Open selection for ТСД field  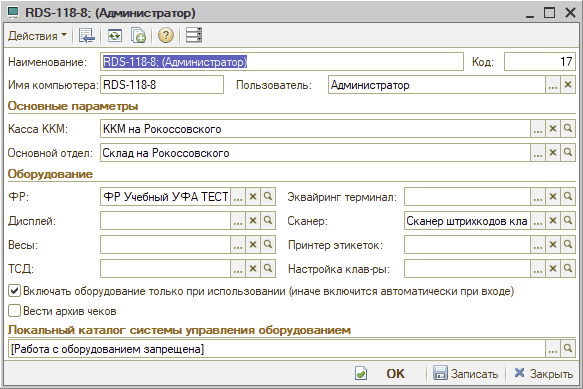(x=238, y=269)
